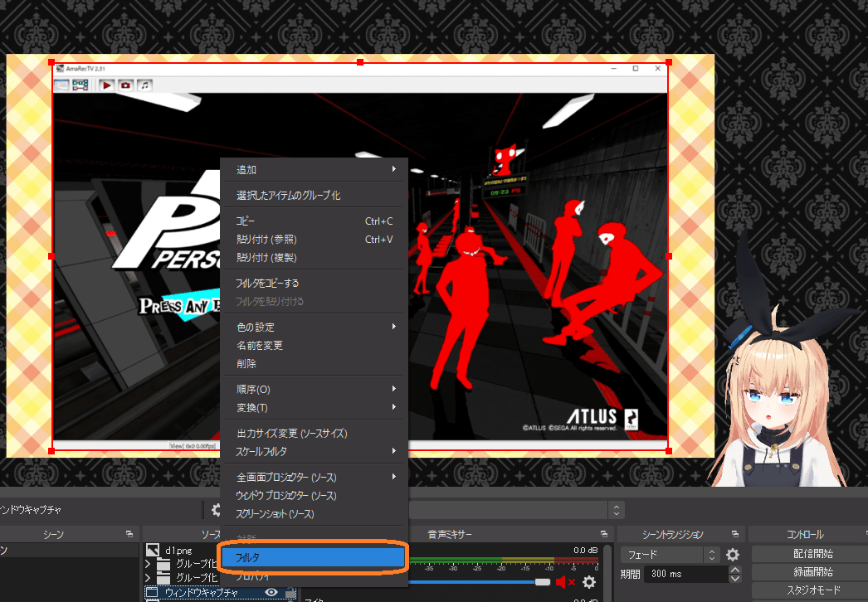Expand the 順序(O) submenu

pyautogui.click(x=314, y=389)
